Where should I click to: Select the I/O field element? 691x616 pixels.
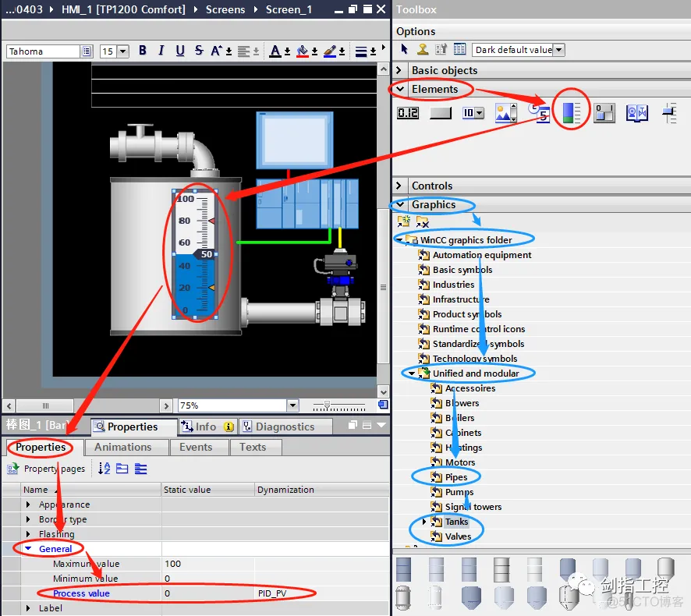408,113
